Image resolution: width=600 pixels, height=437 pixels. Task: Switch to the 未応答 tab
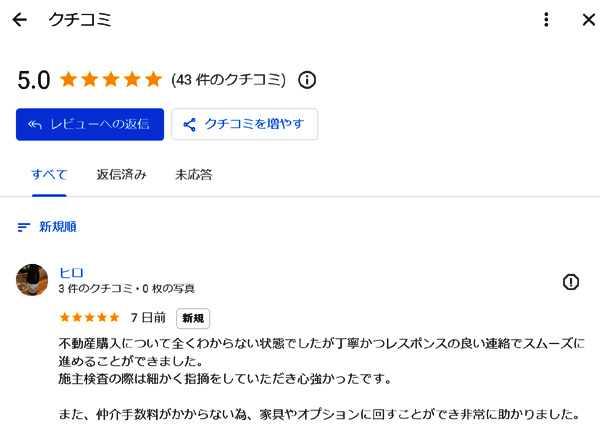tap(193, 175)
